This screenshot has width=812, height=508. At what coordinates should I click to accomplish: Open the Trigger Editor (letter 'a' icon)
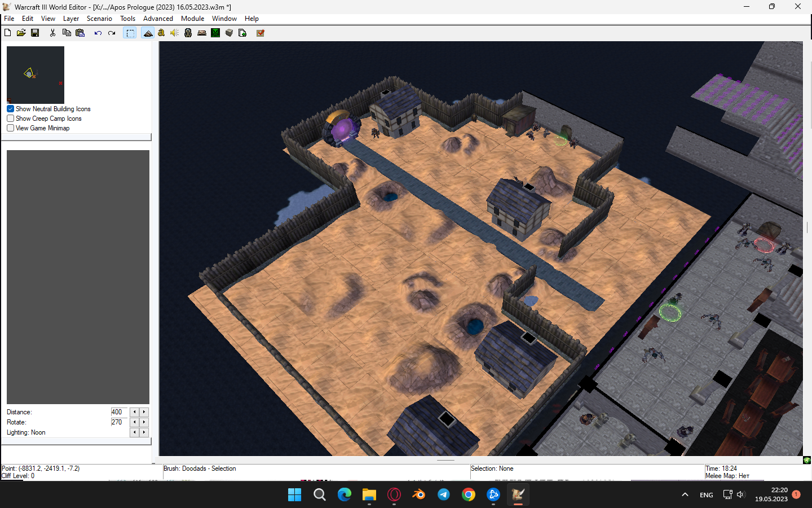tap(161, 33)
